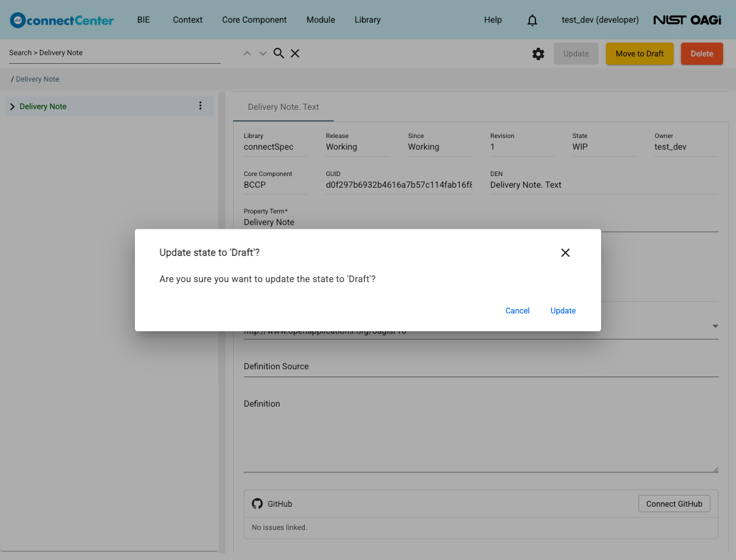Click the GUID value field
The width and height of the screenshot is (736, 560).
[x=399, y=185]
